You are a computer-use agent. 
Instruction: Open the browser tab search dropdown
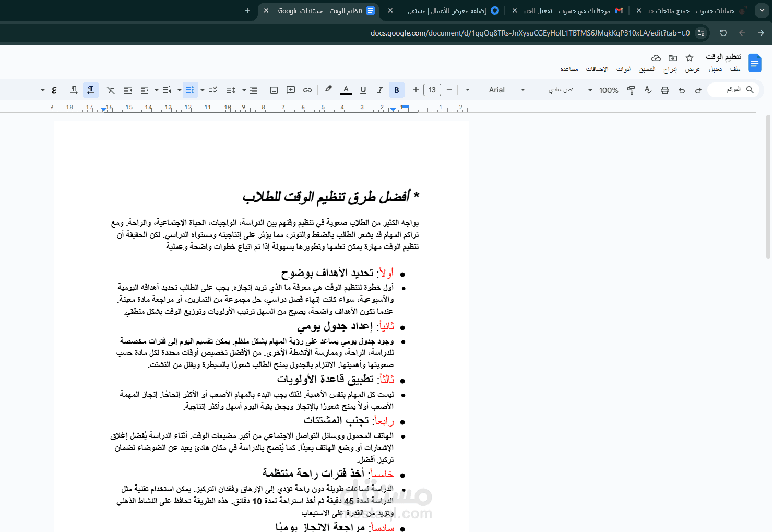click(x=762, y=10)
